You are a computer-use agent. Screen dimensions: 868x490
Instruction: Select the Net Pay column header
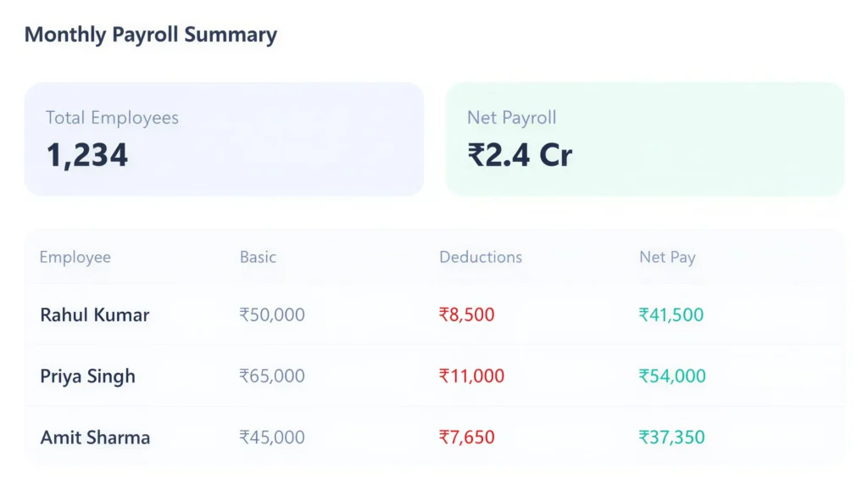point(667,257)
